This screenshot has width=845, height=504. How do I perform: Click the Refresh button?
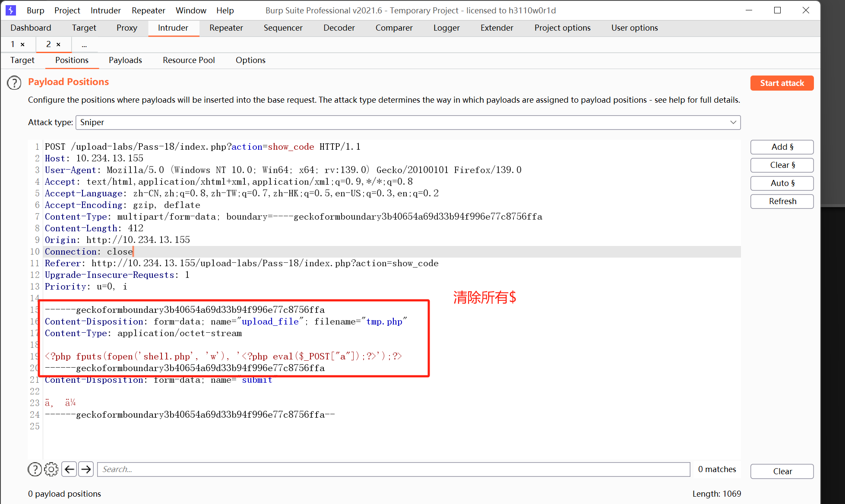[x=782, y=201]
